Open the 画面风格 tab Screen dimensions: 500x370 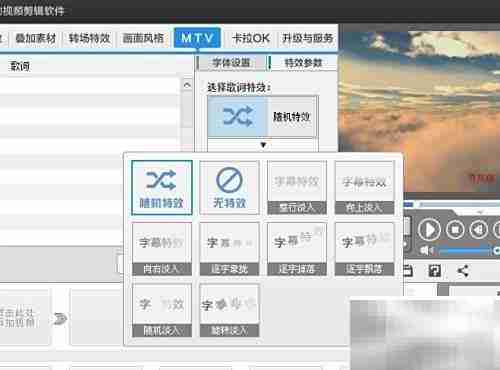point(143,38)
